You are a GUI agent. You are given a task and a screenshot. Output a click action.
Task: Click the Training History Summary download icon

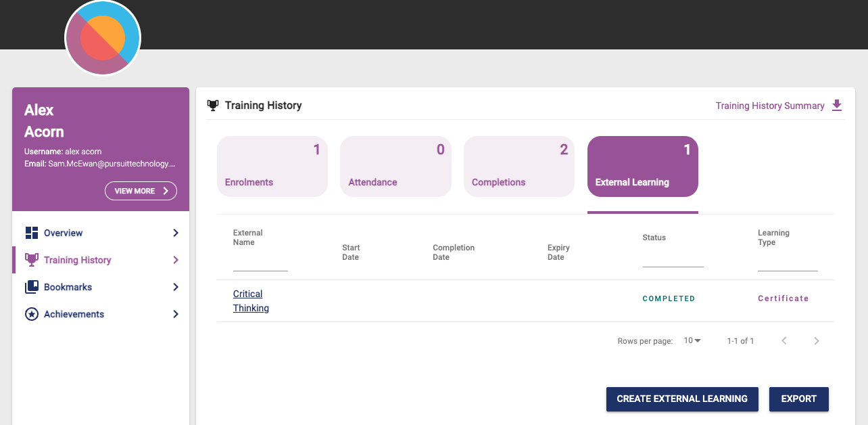[837, 106]
